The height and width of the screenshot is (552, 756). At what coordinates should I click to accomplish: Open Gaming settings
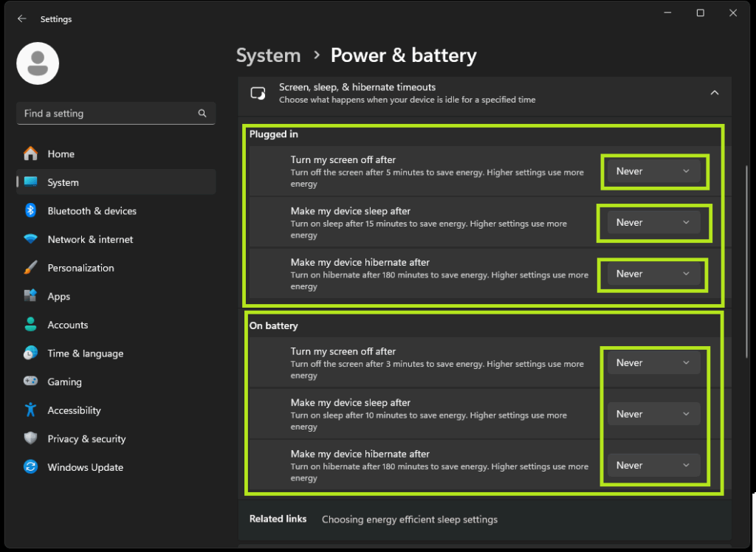[116, 382]
